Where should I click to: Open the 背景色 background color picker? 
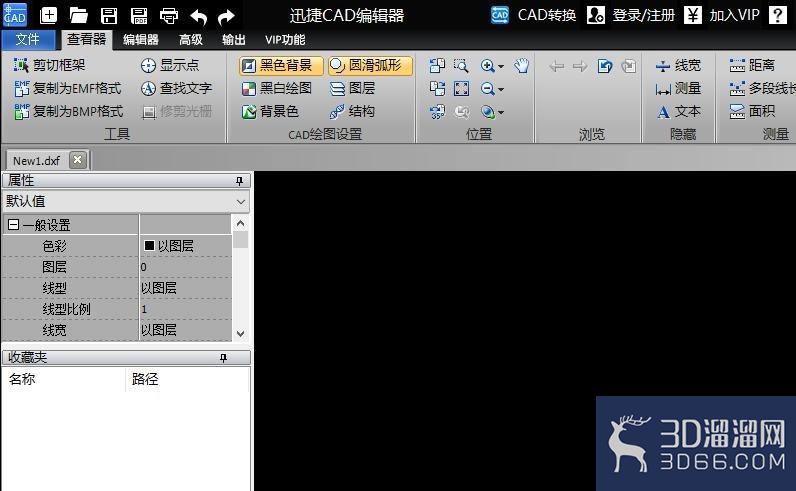click(x=270, y=111)
